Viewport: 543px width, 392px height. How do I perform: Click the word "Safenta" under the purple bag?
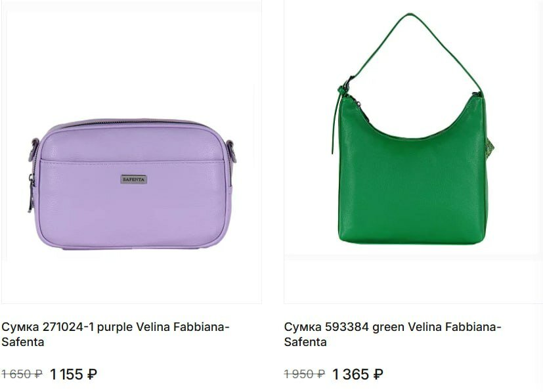coord(22,342)
